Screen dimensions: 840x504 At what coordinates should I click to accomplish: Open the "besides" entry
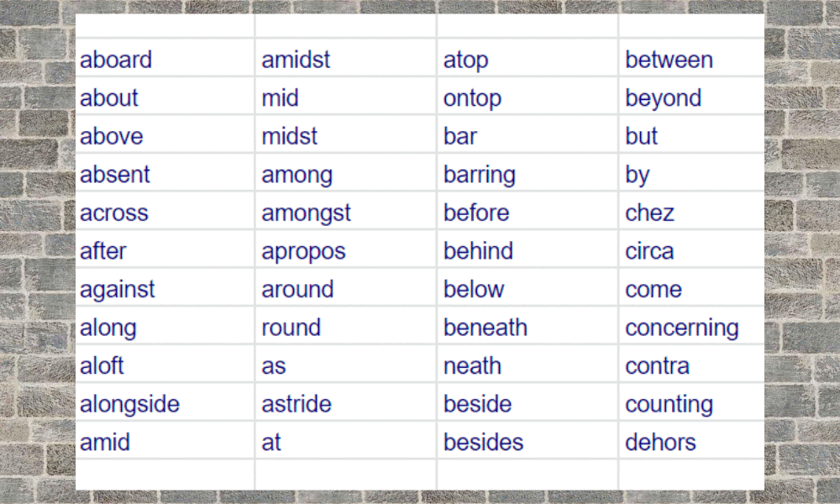click(x=483, y=443)
